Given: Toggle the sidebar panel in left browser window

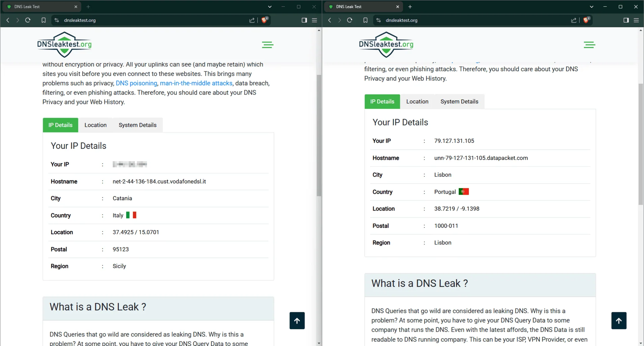Looking at the screenshot, I should click(x=304, y=20).
